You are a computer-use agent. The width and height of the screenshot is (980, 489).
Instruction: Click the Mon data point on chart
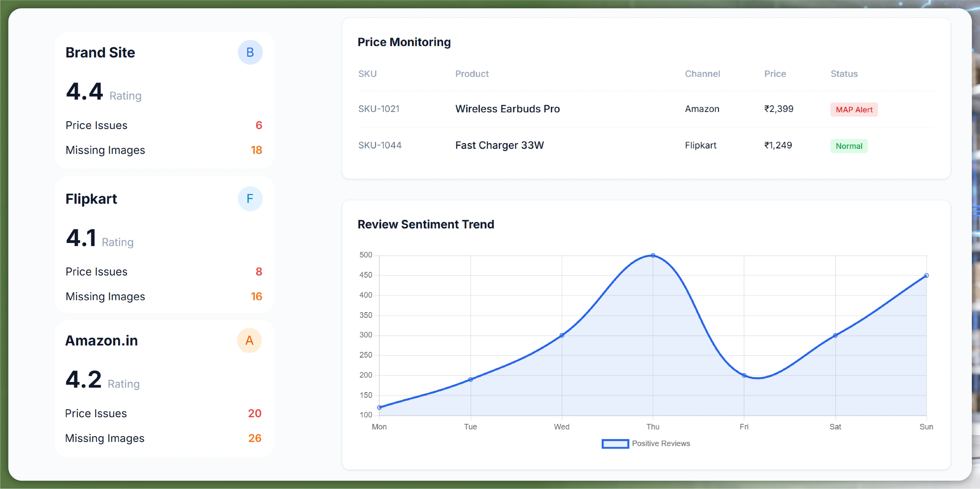(379, 408)
